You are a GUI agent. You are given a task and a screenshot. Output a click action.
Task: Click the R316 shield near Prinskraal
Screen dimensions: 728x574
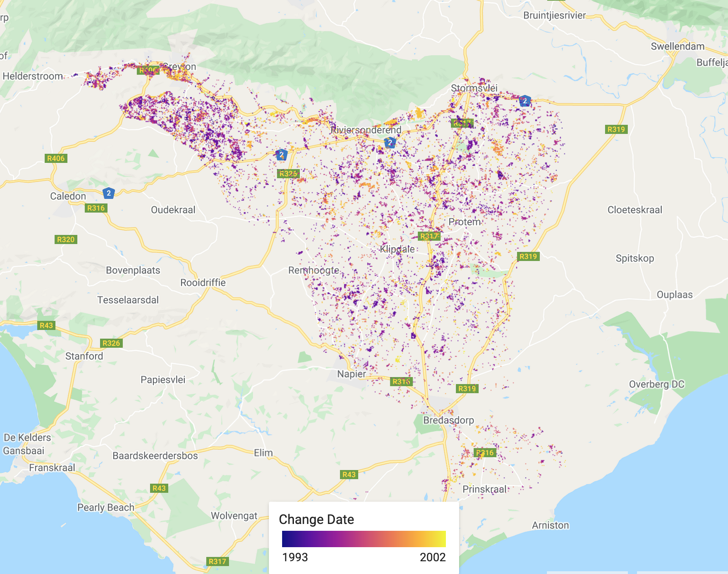pos(484,453)
